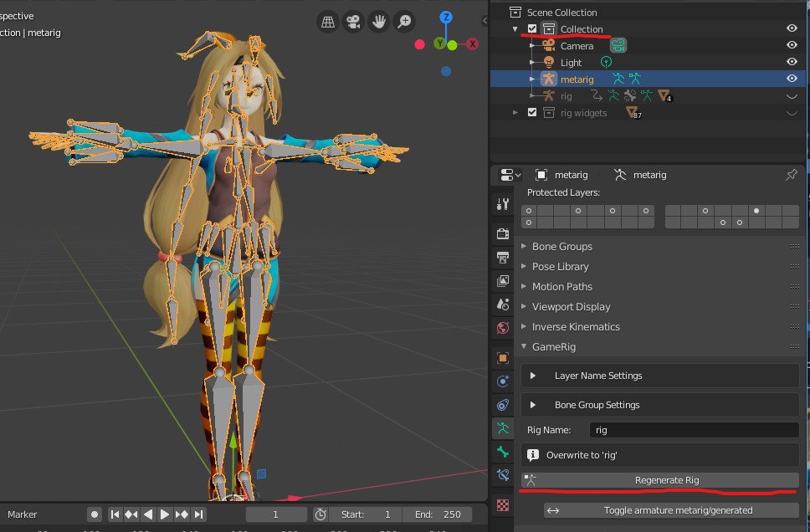
Task: Click the camera view icon in the viewport
Action: click(x=353, y=22)
